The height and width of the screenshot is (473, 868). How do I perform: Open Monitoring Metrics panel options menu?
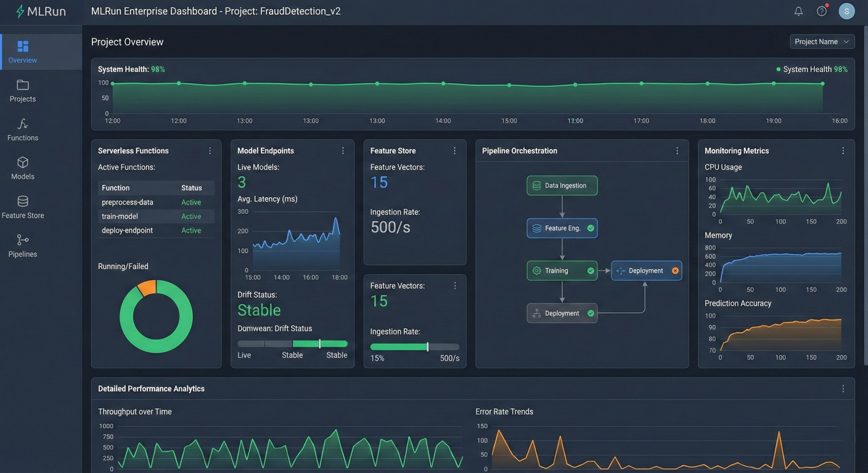(x=843, y=151)
